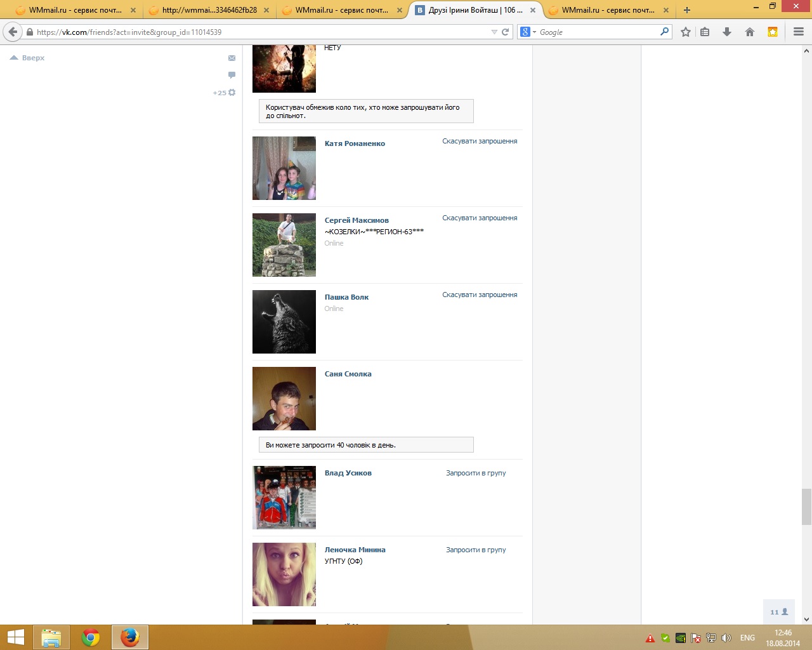This screenshot has width=812, height=650.
Task: Click Пашка Волк's wolf avatar
Action: pyautogui.click(x=284, y=322)
